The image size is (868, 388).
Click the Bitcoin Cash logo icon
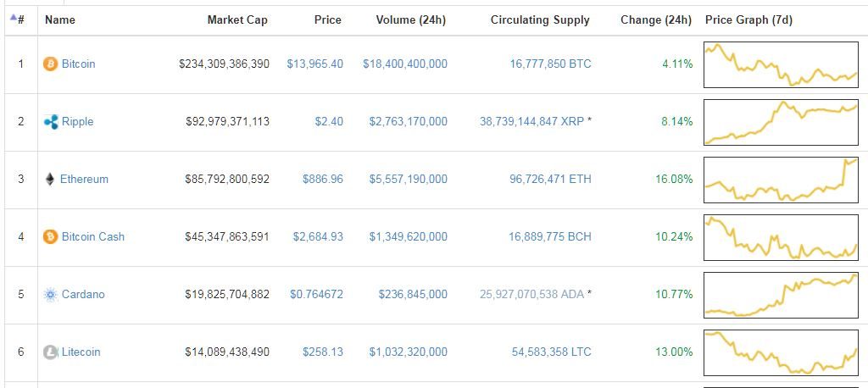coord(51,237)
